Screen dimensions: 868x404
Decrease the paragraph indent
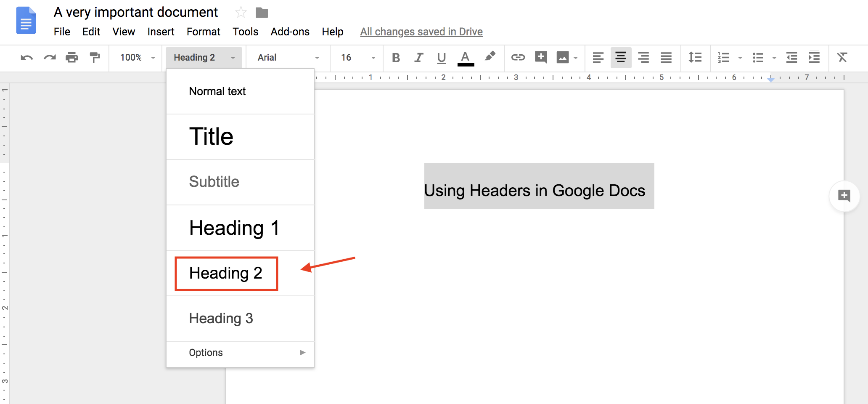tap(792, 57)
